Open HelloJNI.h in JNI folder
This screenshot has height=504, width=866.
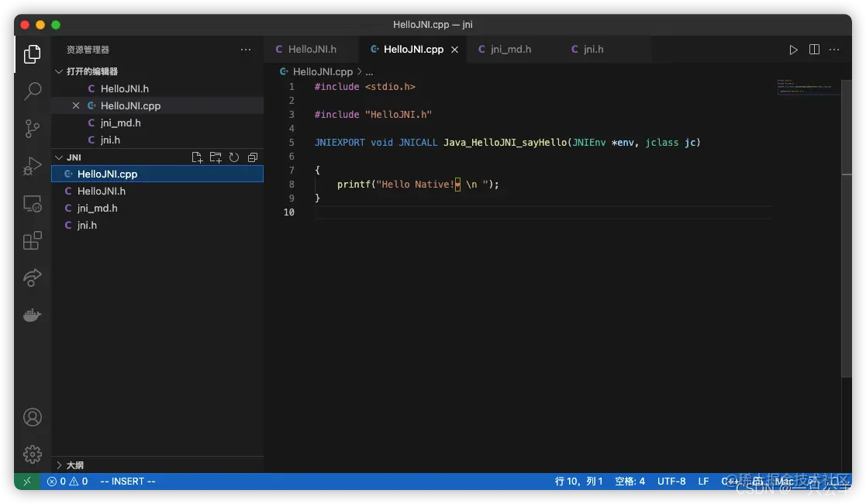157,191
